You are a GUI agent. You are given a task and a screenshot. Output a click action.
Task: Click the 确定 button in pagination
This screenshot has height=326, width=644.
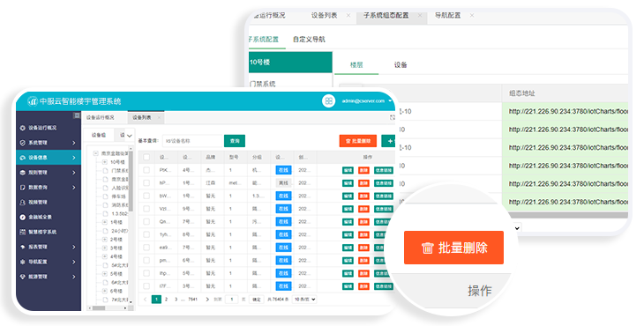coord(257,300)
